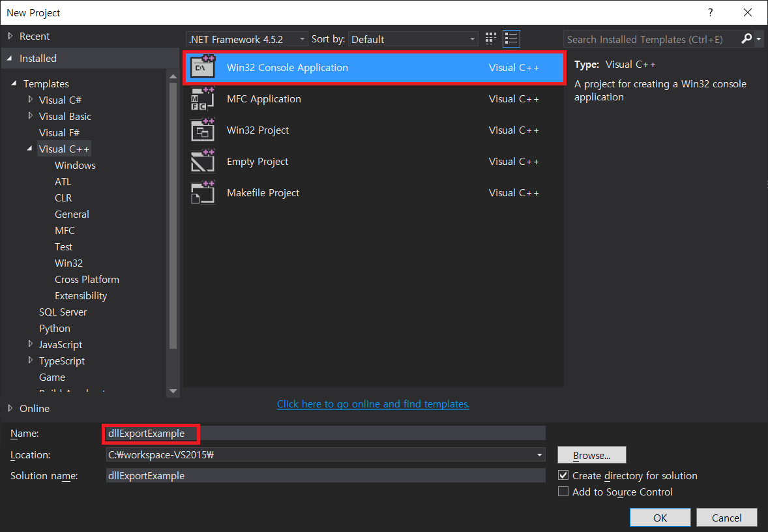Click the template tree scrollbar thumb
The height and width of the screenshot is (532, 768).
point(172,216)
